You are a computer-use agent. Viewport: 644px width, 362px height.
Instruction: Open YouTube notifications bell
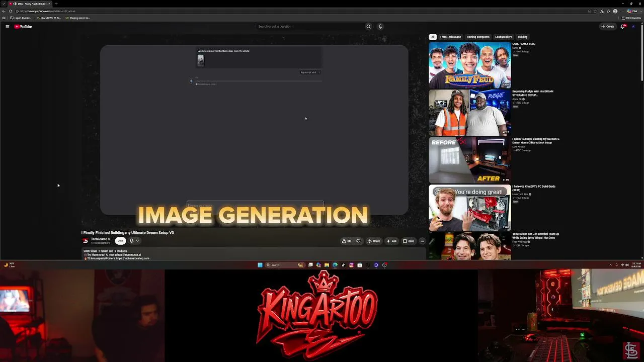(x=623, y=27)
